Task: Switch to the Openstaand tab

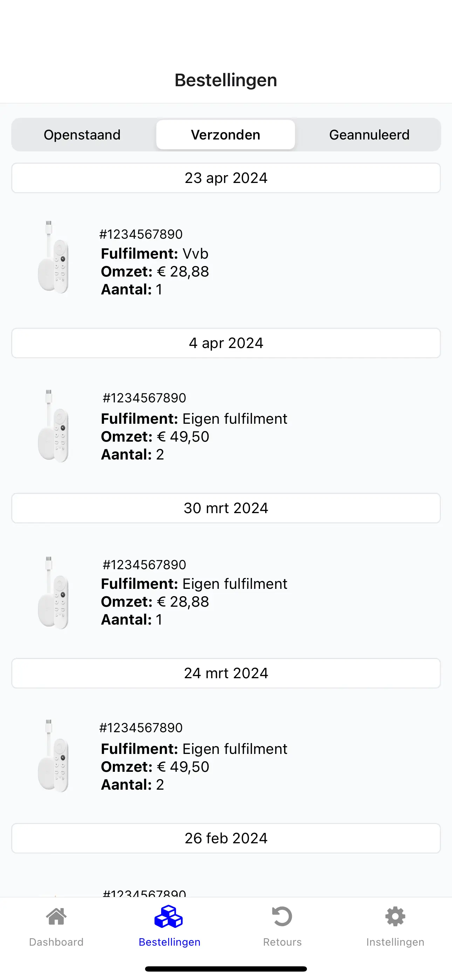Action: coord(82,135)
